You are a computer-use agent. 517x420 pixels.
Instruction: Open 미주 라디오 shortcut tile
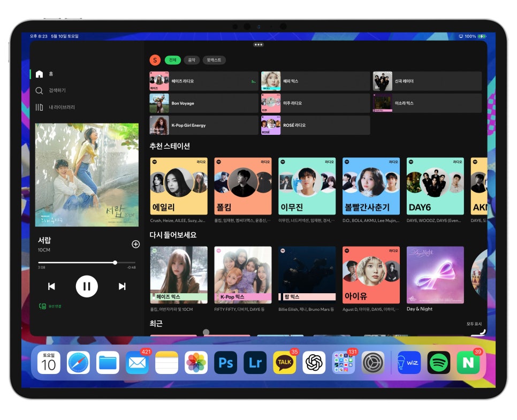pyautogui.click(x=316, y=103)
